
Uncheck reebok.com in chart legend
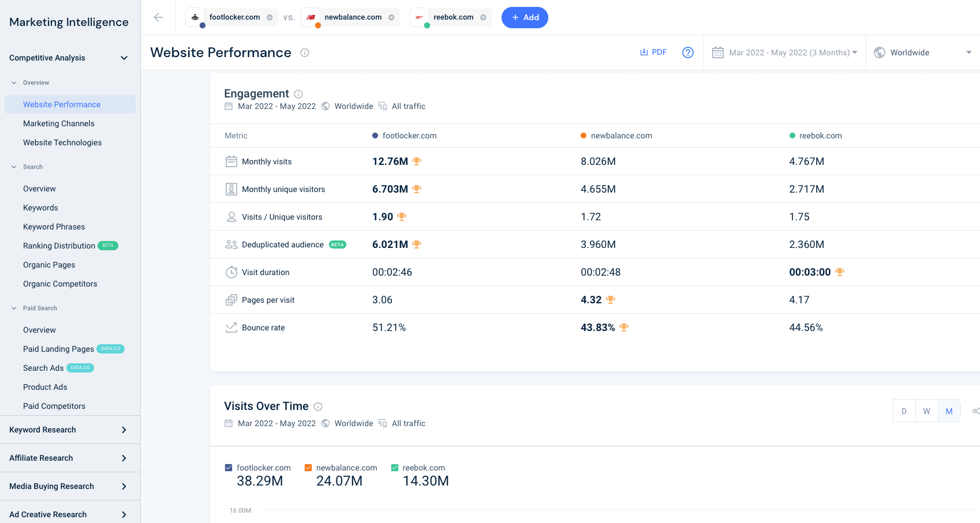coord(395,468)
